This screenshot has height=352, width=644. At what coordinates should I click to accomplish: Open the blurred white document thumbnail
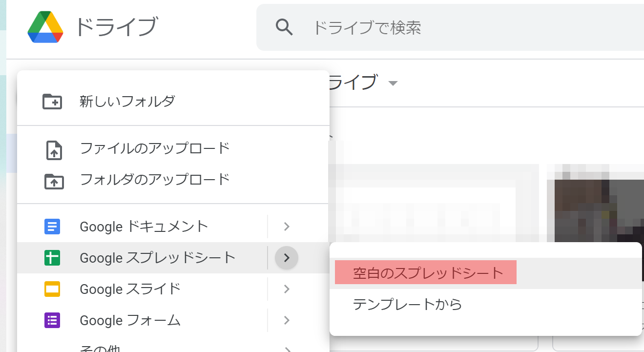[434, 203]
